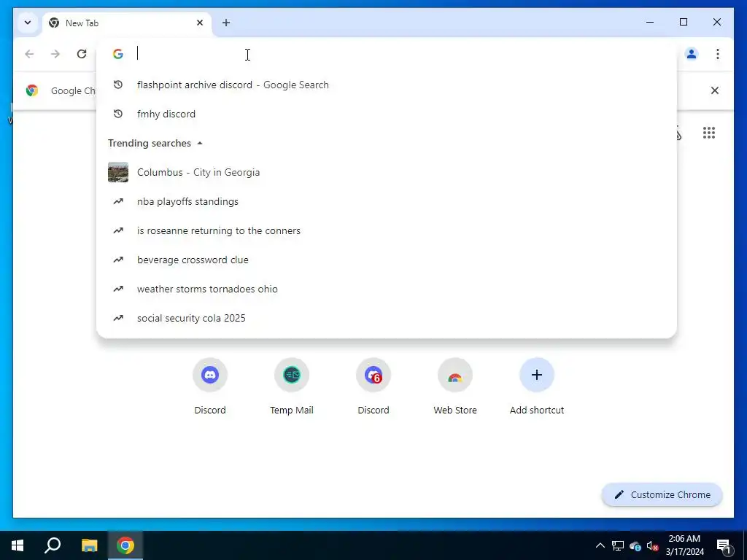
Task: Dismiss the Google Chrome infobar
Action: pyautogui.click(x=715, y=90)
